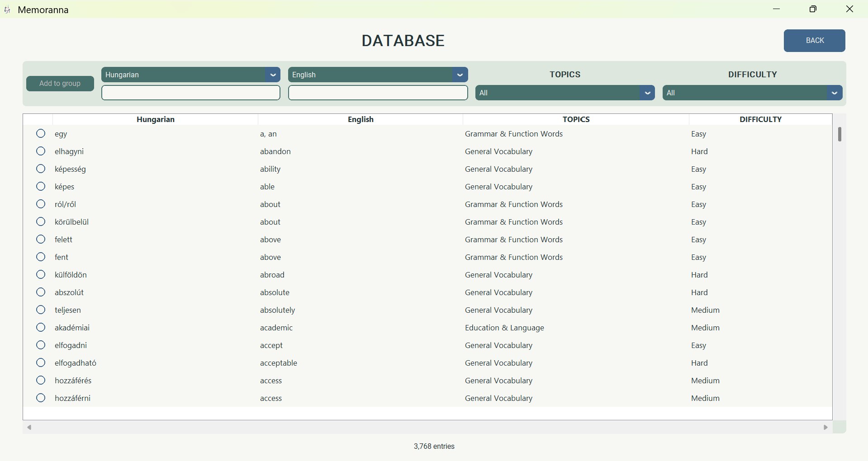Screen dimensions: 868x461
Task: Sort by the Hungarian column header
Action: (155, 119)
